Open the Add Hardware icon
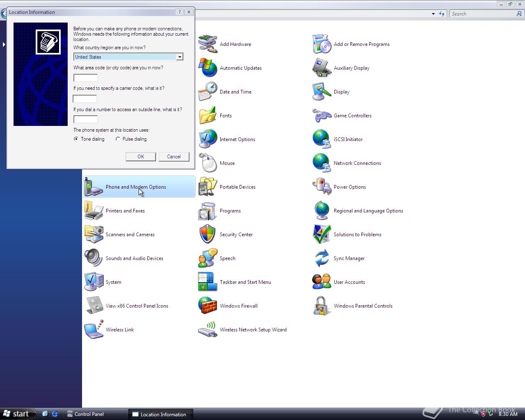 [x=208, y=44]
